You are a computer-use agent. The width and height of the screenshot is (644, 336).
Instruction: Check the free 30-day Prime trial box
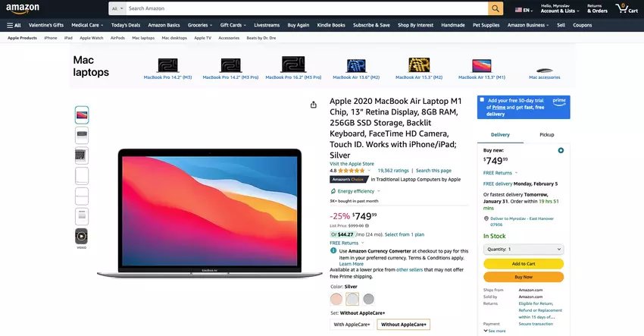click(x=482, y=100)
